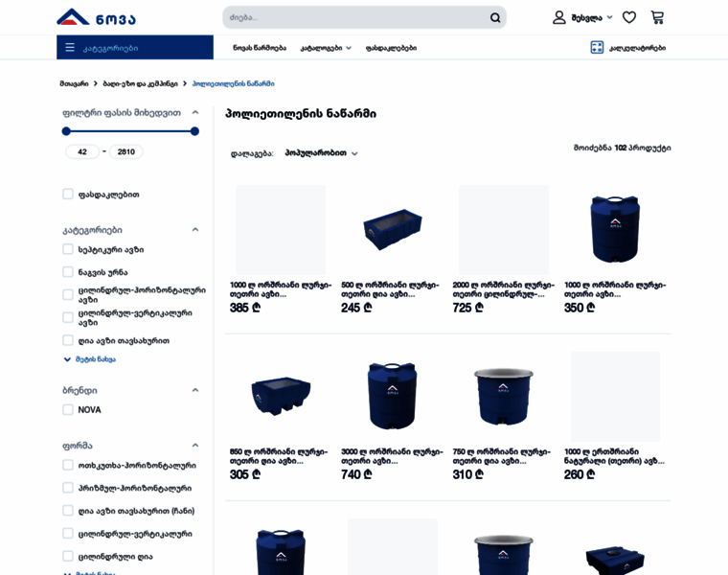Screen dimensions: 728x575
Task: Open the პოპულარობით sort dropdown
Action: coord(321,153)
